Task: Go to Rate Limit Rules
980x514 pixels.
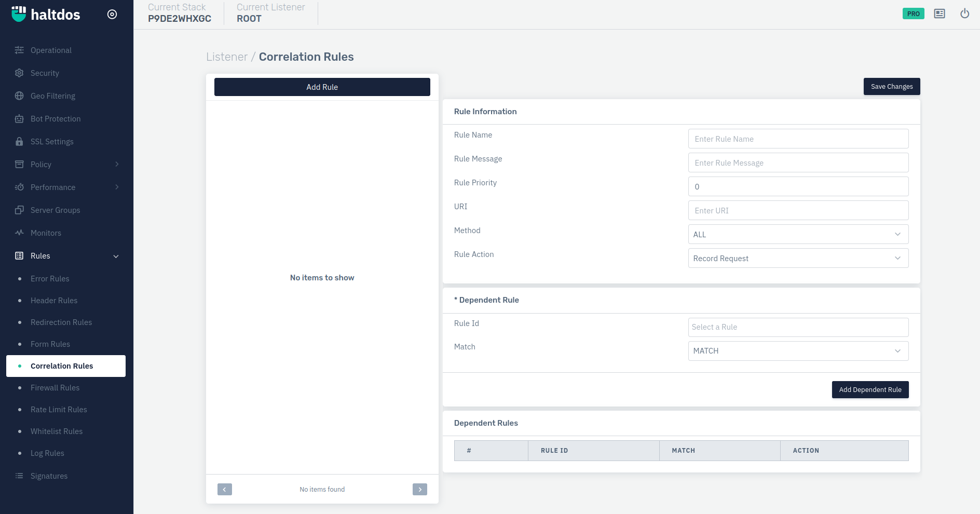Action: [59, 410]
